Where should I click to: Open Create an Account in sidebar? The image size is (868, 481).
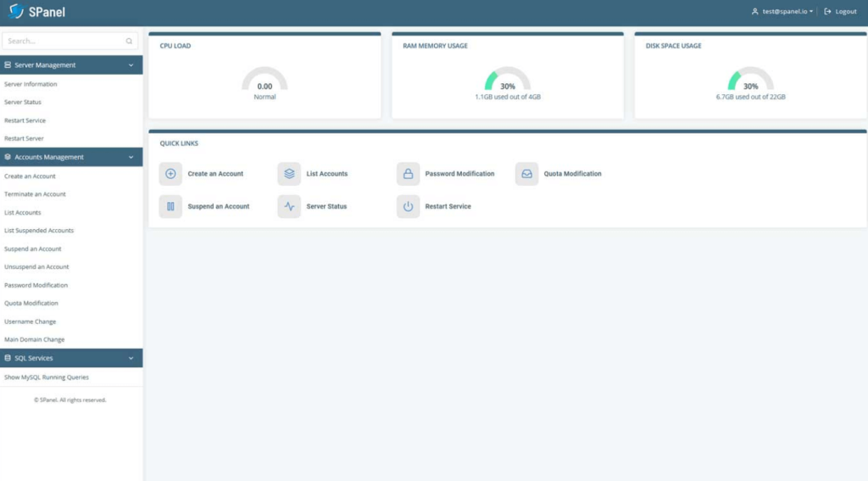[x=30, y=176]
